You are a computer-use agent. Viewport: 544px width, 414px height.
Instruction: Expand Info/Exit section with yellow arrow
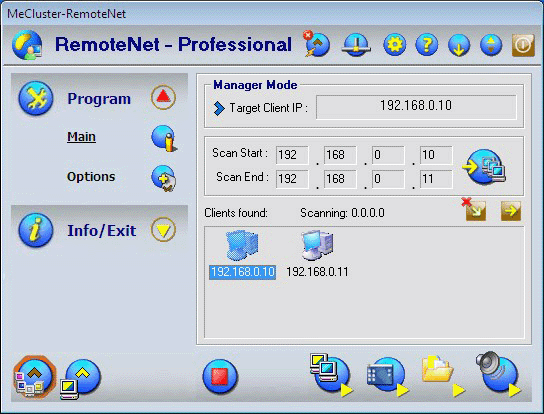coord(163,229)
